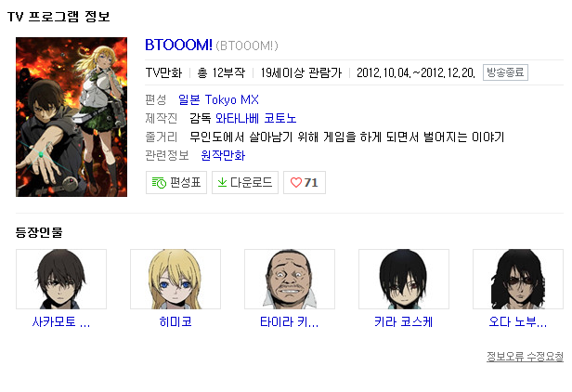Click the 편성표 schedule clock icon

[159, 182]
